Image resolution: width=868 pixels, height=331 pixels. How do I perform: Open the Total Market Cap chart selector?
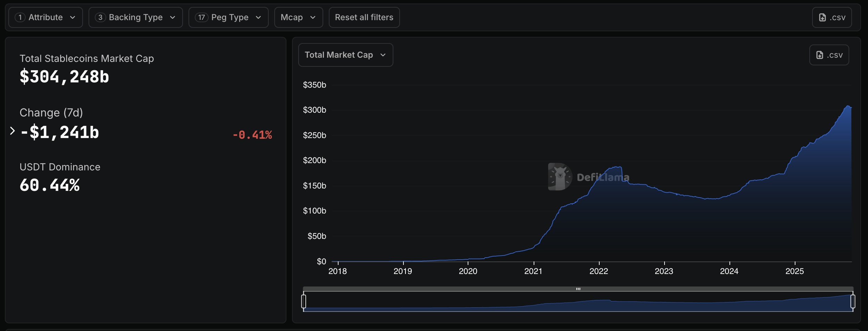click(x=345, y=55)
